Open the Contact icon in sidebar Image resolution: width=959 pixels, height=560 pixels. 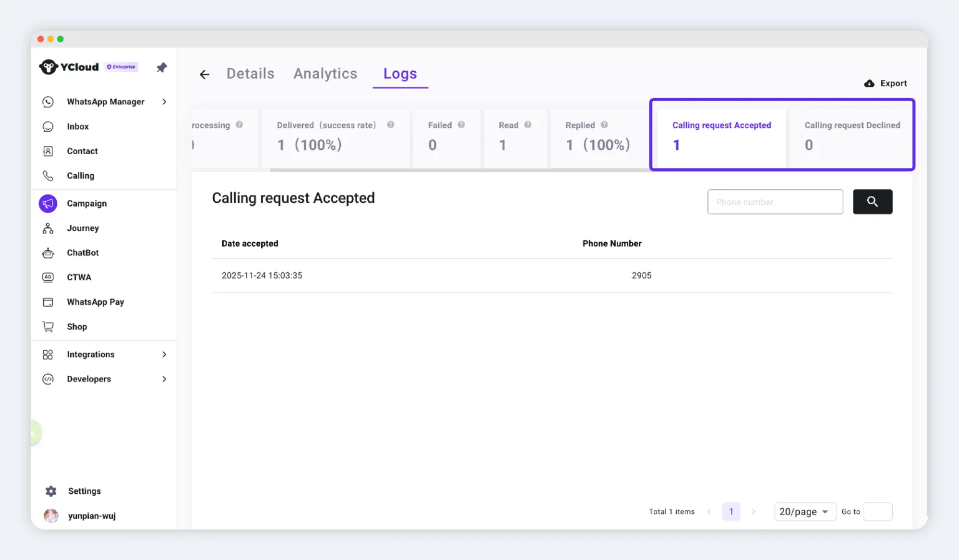pyautogui.click(x=48, y=151)
